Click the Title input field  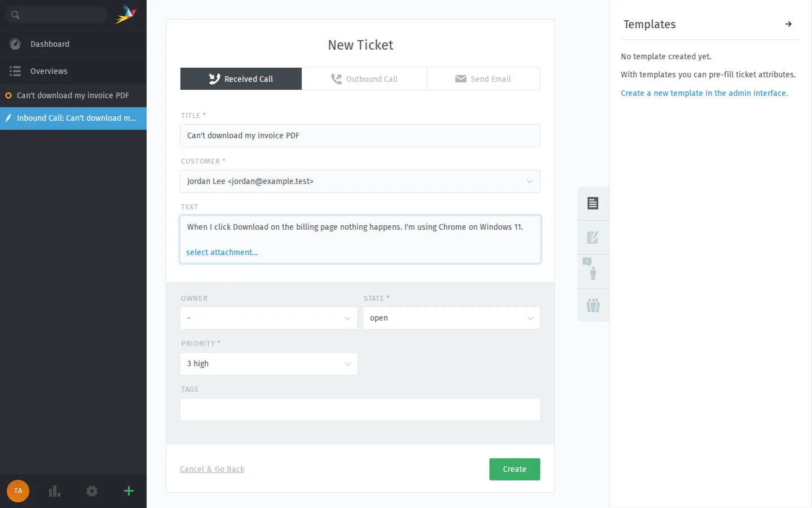coord(360,135)
